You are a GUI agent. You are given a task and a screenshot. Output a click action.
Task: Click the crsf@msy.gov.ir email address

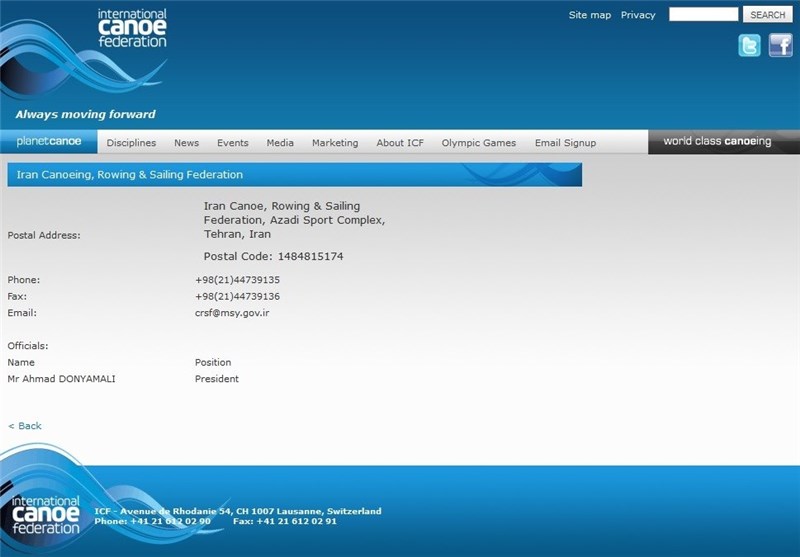tap(232, 313)
